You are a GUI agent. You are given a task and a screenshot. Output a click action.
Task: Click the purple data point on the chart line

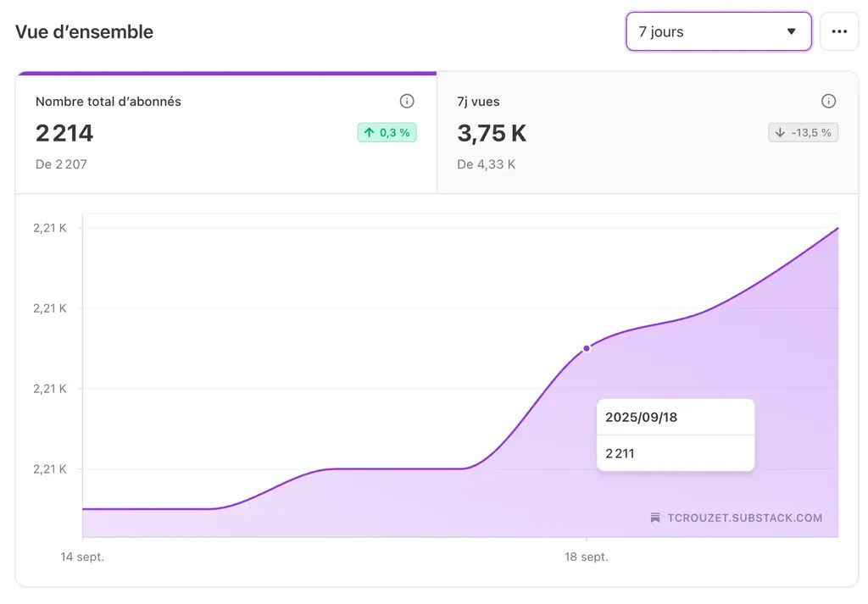(586, 348)
